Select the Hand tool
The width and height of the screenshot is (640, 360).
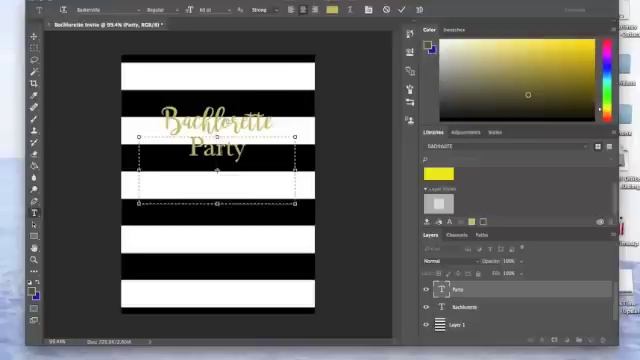click(x=34, y=248)
